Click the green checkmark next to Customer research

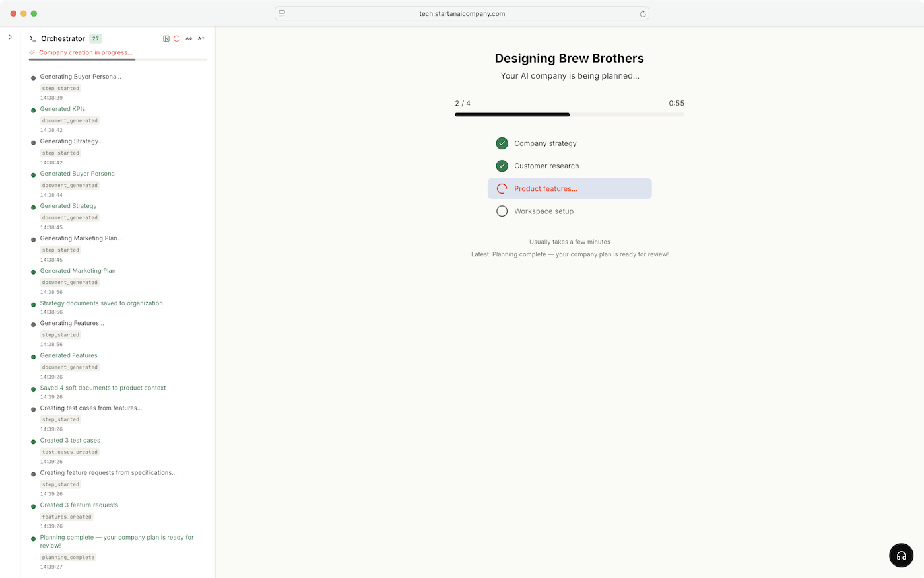(x=502, y=166)
